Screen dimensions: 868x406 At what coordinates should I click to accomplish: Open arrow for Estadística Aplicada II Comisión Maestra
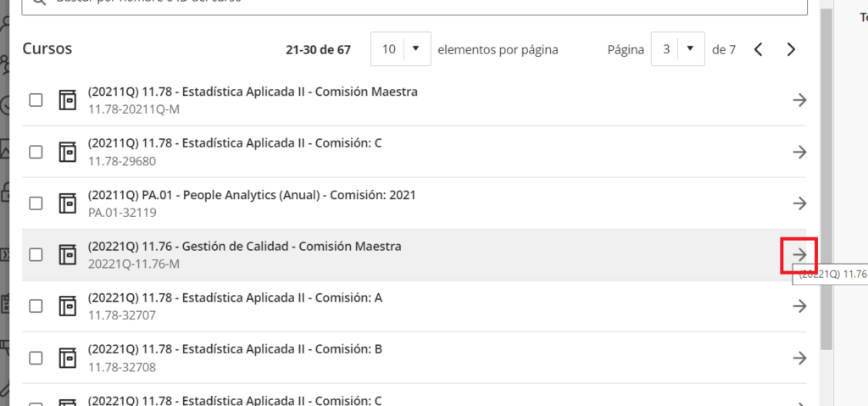(x=799, y=100)
